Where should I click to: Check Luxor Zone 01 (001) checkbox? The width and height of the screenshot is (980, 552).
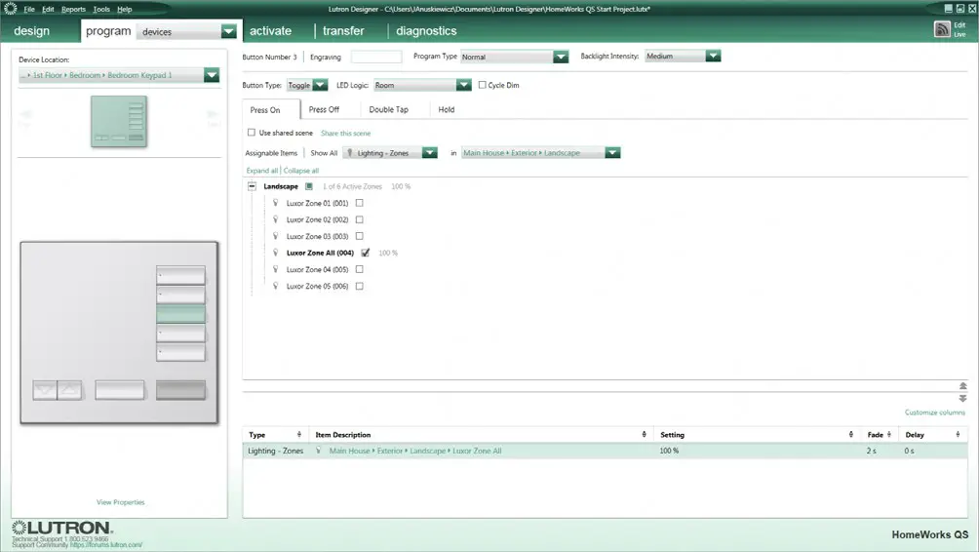[x=360, y=203]
